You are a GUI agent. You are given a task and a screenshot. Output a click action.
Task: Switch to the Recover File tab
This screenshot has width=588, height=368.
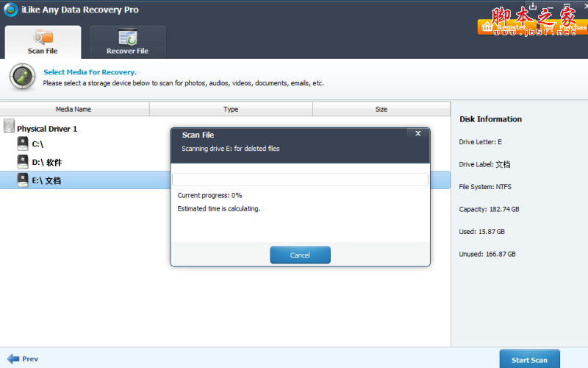(127, 42)
